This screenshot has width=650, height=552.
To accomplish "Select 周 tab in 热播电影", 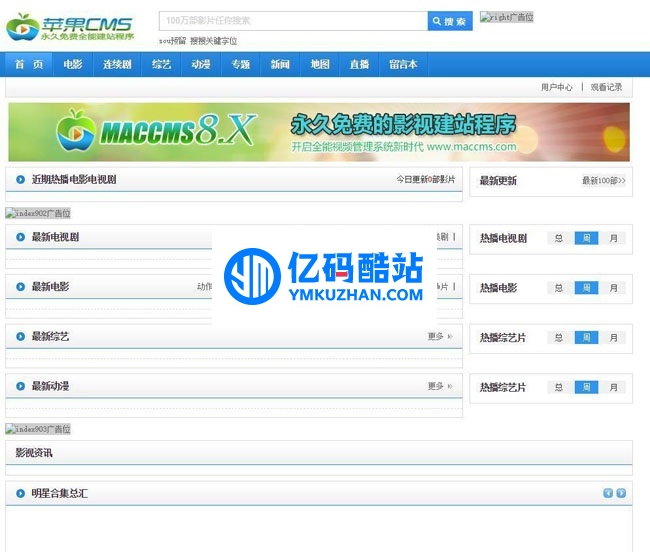I will pyautogui.click(x=586, y=288).
